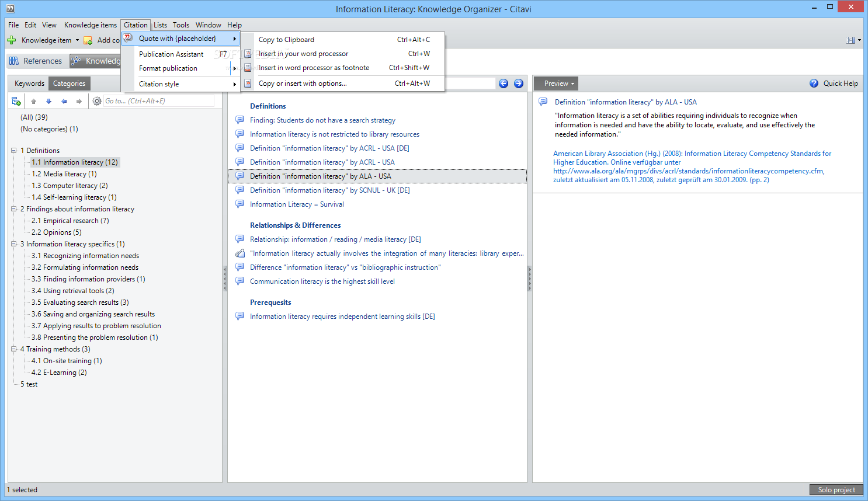Select 3.5 Evaluating search results (3)
This screenshot has width=868, height=501.
tap(80, 302)
